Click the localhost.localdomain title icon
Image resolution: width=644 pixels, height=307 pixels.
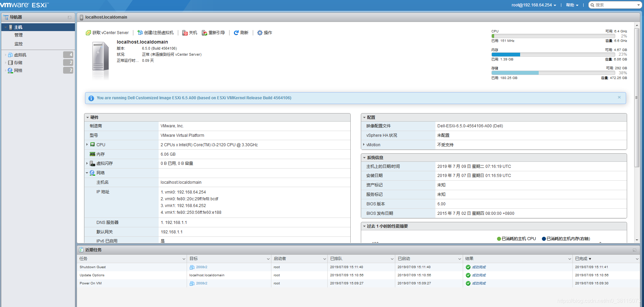pyautogui.click(x=81, y=17)
